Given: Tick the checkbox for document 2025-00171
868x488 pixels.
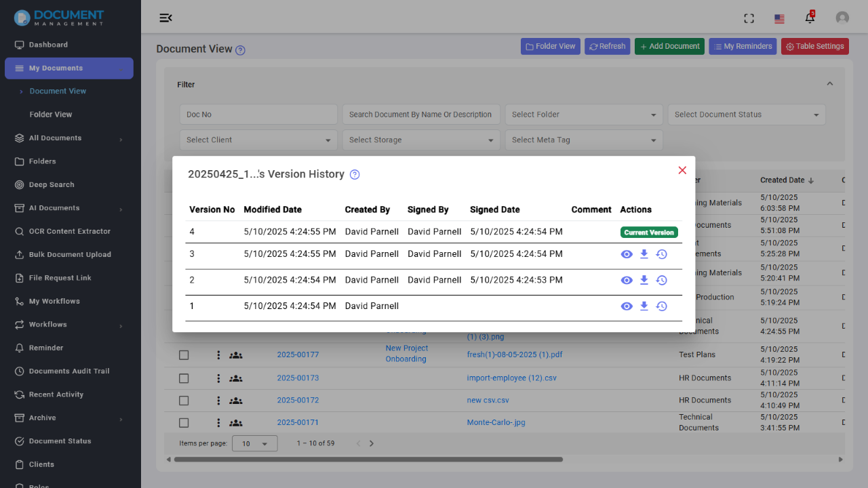Looking at the screenshot, I should pyautogui.click(x=184, y=422).
